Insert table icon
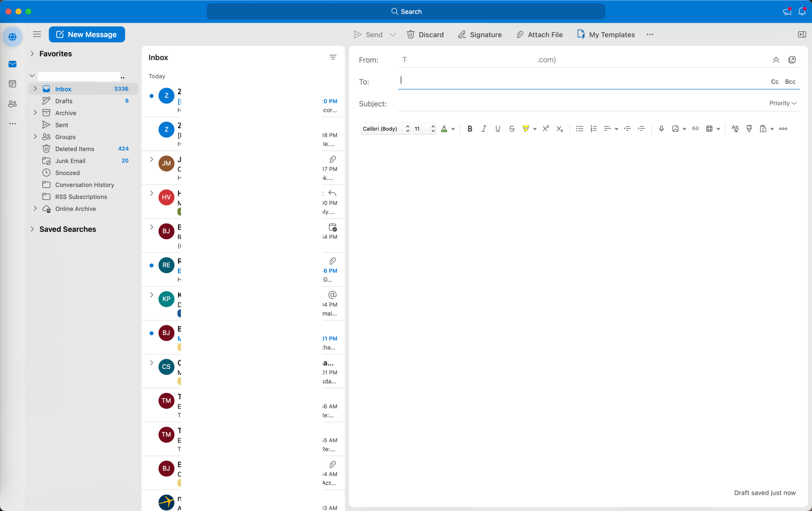Viewport: 812px width, 511px height. (x=709, y=129)
